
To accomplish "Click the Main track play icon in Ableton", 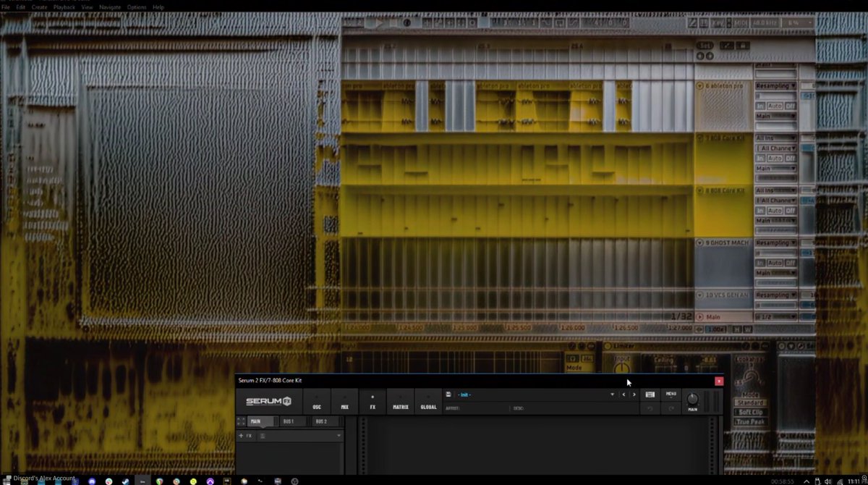I will tap(699, 317).
